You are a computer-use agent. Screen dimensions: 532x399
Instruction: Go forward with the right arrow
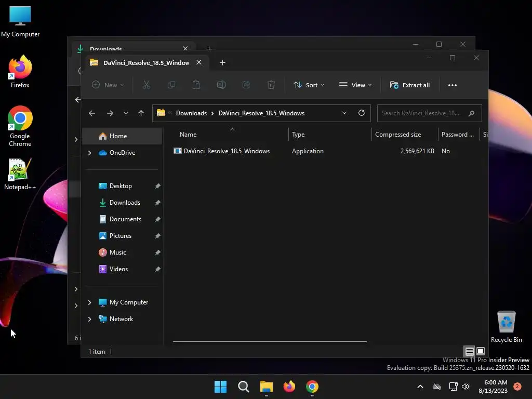point(110,113)
